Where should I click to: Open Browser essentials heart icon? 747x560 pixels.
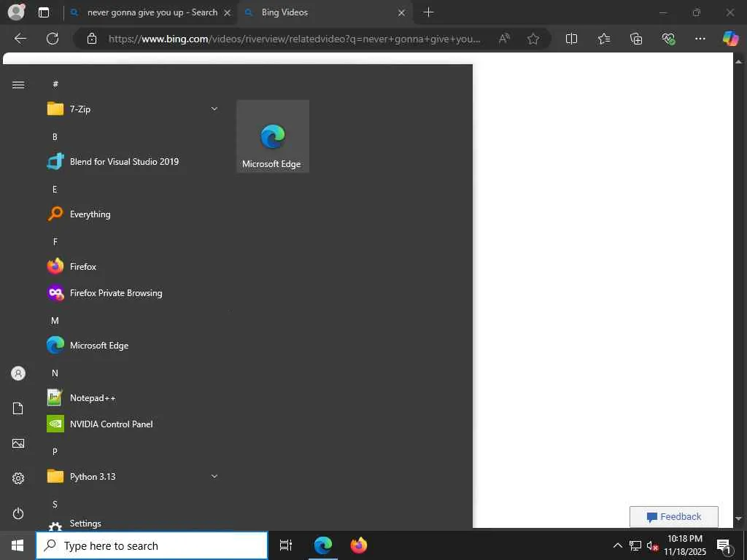[668, 39]
